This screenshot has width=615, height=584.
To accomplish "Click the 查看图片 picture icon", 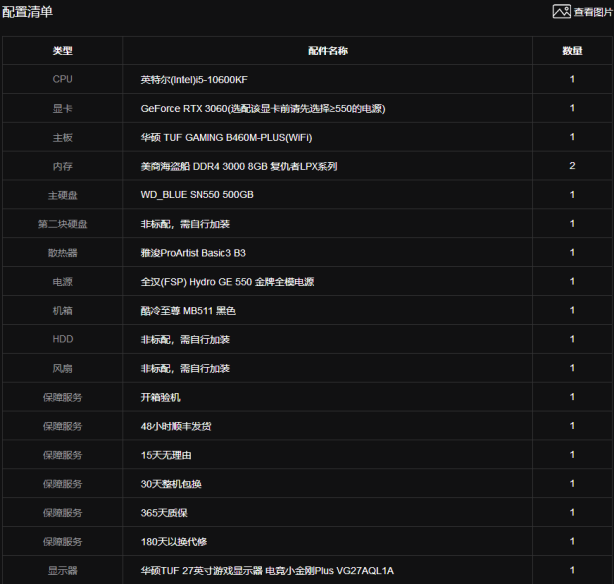I will pos(561,11).
